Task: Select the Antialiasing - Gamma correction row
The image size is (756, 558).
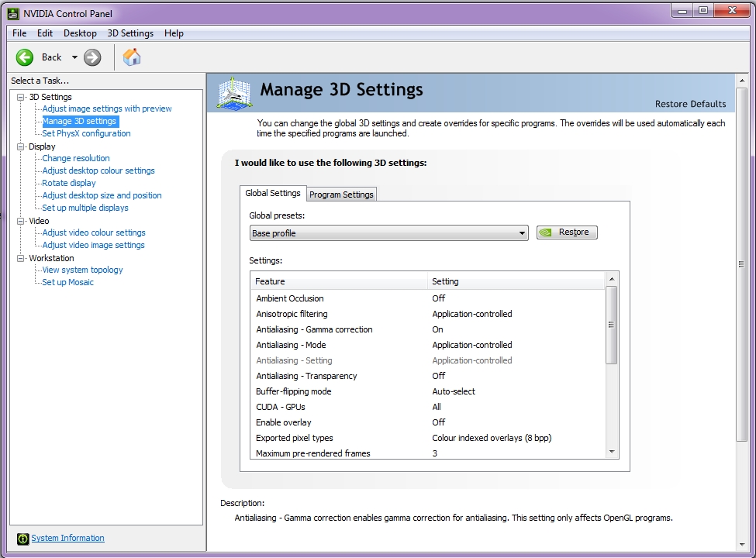Action: click(428, 329)
